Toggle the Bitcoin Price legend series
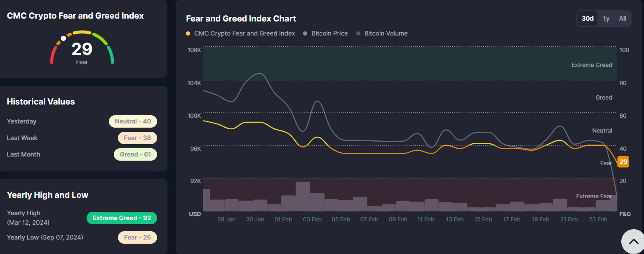 [325, 33]
